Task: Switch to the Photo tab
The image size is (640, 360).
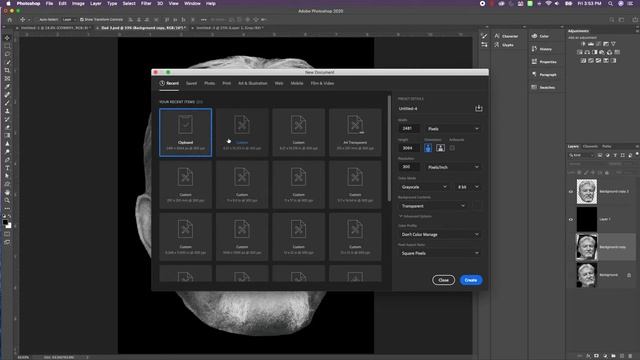Action: [x=209, y=83]
